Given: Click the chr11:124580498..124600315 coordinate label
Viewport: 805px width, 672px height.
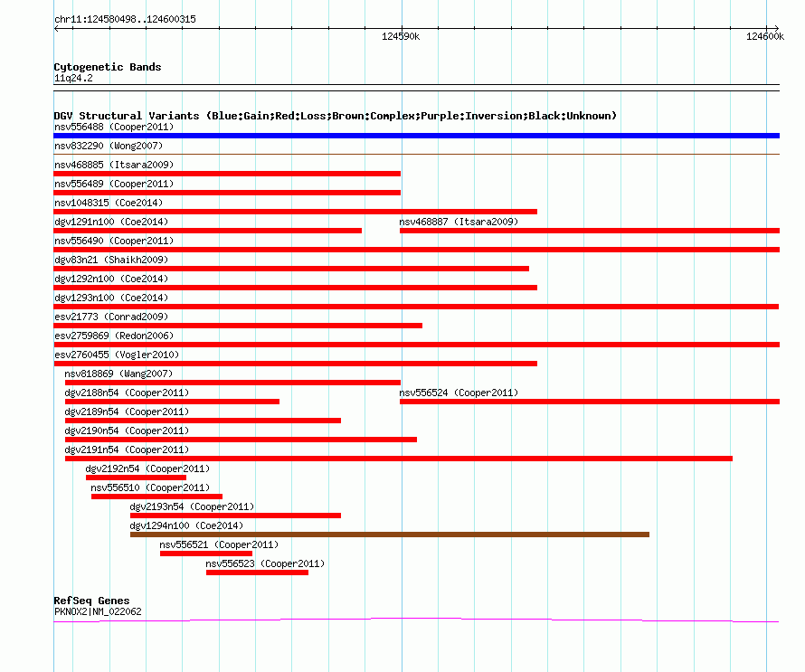Looking at the screenshot, I should point(125,19).
